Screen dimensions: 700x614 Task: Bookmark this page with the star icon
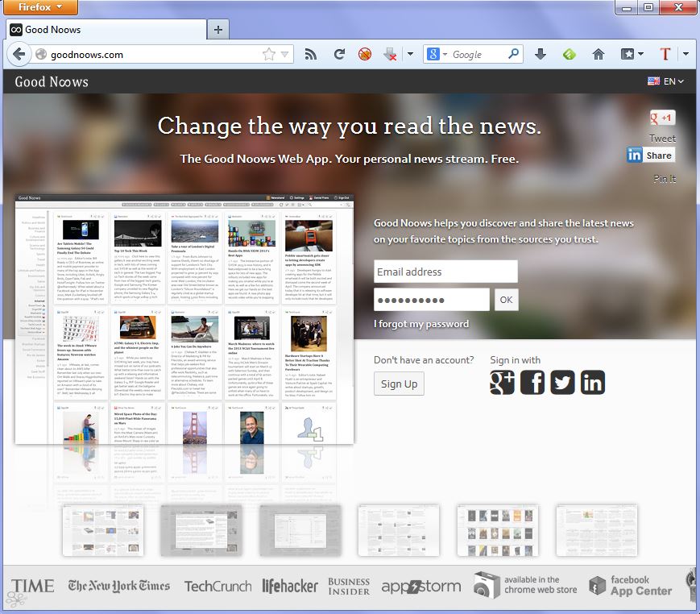(269, 55)
